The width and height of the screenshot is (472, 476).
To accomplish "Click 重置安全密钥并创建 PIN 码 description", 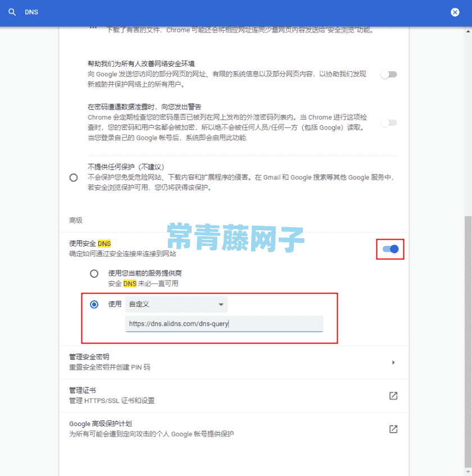I will [110, 367].
